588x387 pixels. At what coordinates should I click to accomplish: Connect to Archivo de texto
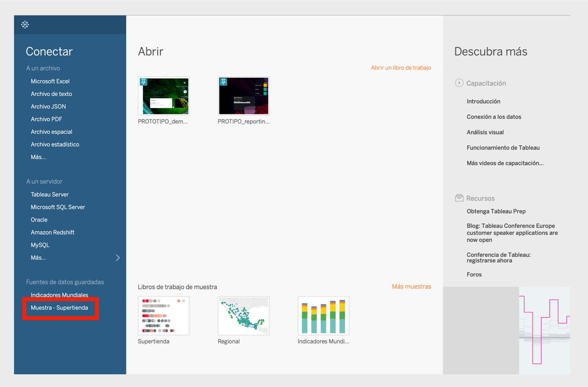coord(51,94)
